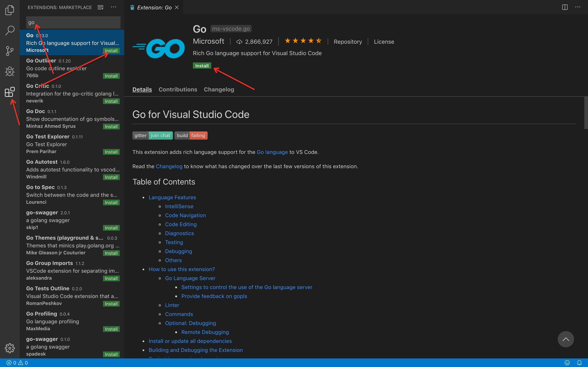
Task: Open the Diagnostics contents link
Action: coord(179,233)
